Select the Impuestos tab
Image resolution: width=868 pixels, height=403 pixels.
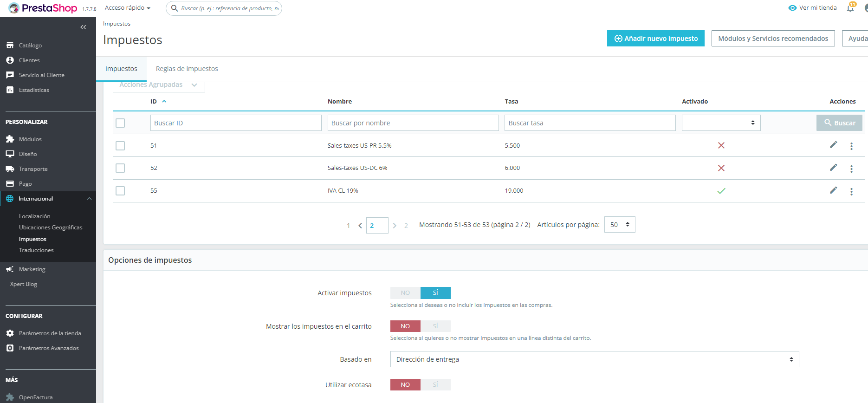[x=121, y=69]
